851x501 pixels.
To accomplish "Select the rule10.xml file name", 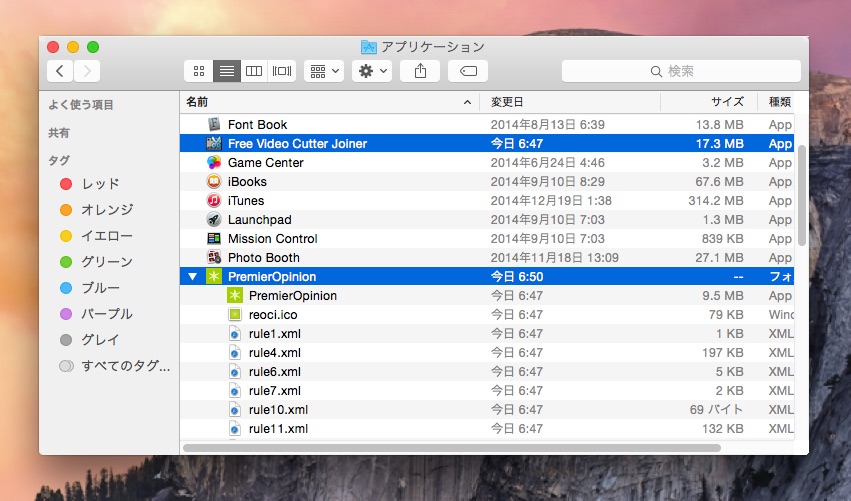I will (x=278, y=410).
